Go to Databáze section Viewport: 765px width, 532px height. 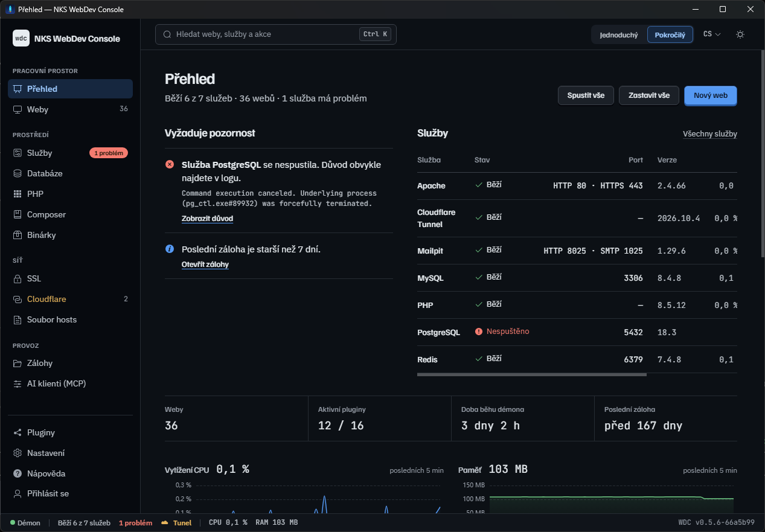(70, 173)
